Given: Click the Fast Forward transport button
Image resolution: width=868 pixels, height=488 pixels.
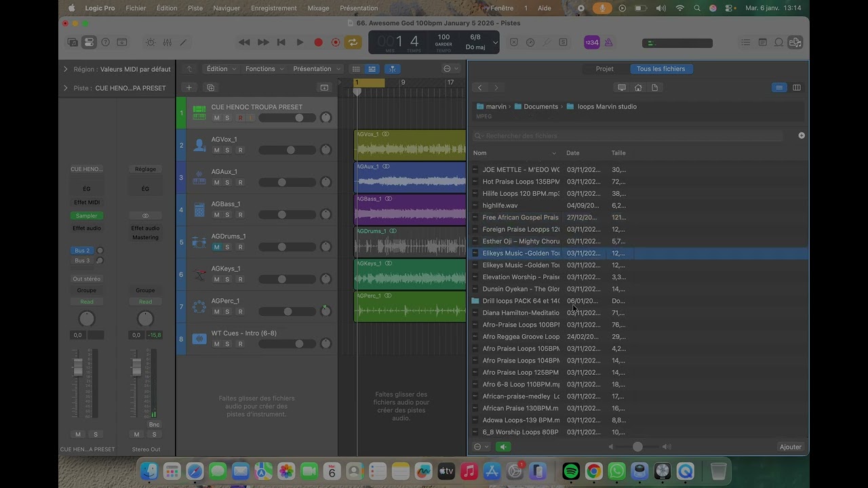Looking at the screenshot, I should tap(263, 42).
